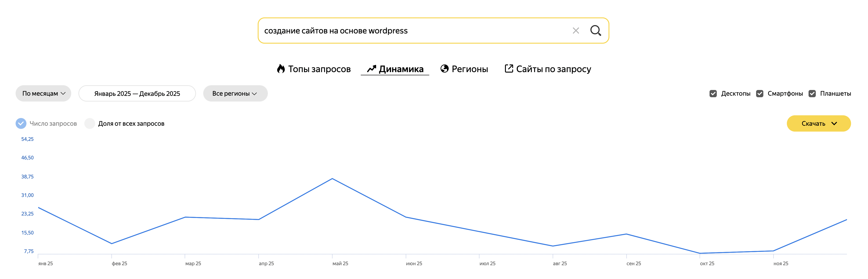Click the trend arrow icon by Динамика
The width and height of the screenshot is (868, 279).
point(371,69)
